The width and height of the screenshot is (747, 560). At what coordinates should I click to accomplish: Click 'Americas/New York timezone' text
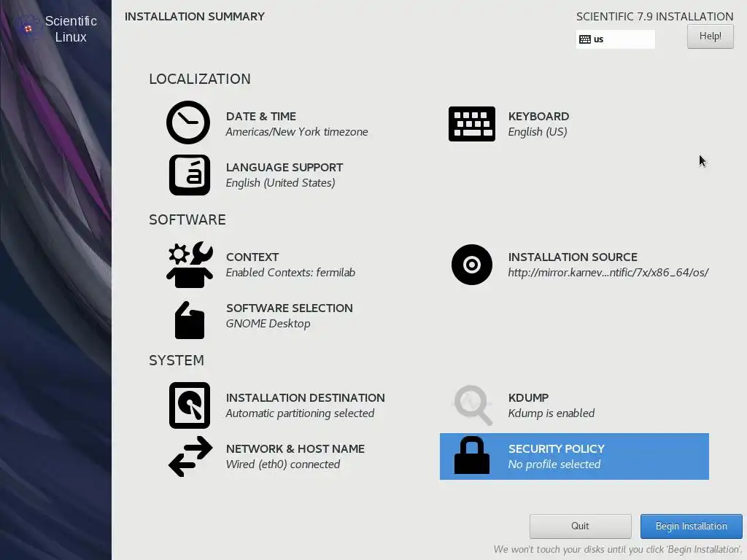(x=297, y=132)
